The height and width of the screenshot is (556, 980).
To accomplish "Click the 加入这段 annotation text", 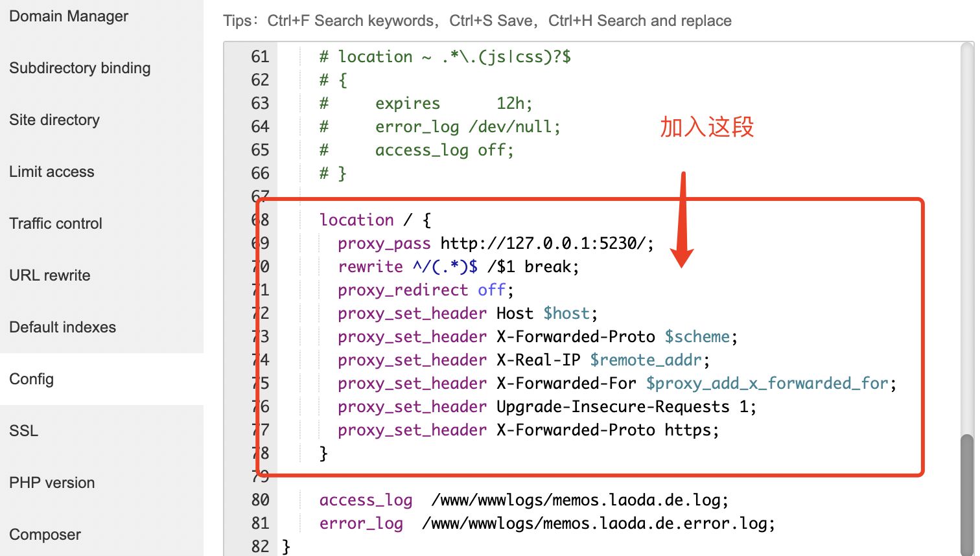I will 706,128.
